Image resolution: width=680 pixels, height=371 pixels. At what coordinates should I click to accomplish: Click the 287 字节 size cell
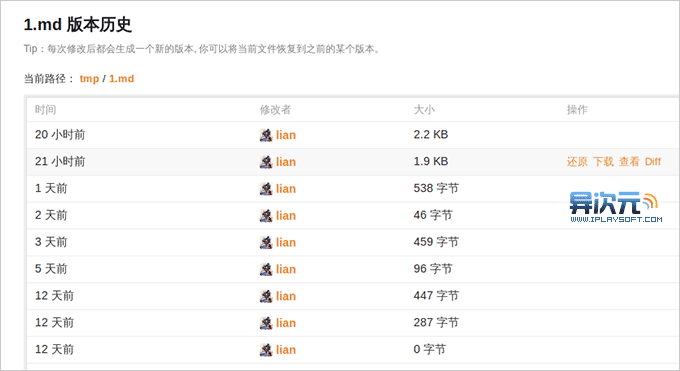(x=436, y=323)
